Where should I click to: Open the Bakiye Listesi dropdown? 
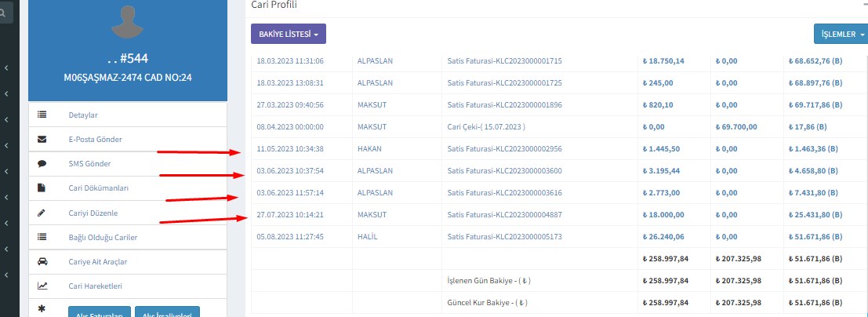tap(288, 35)
